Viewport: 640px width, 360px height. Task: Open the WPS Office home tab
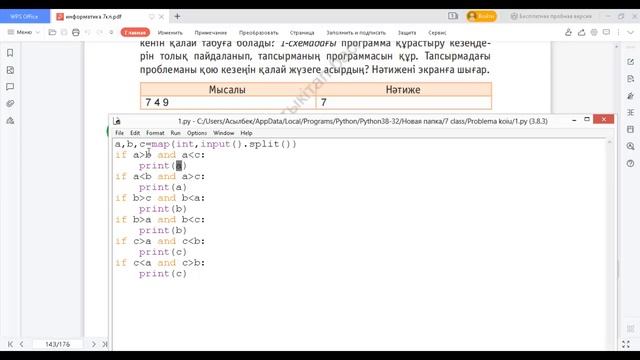point(24,16)
